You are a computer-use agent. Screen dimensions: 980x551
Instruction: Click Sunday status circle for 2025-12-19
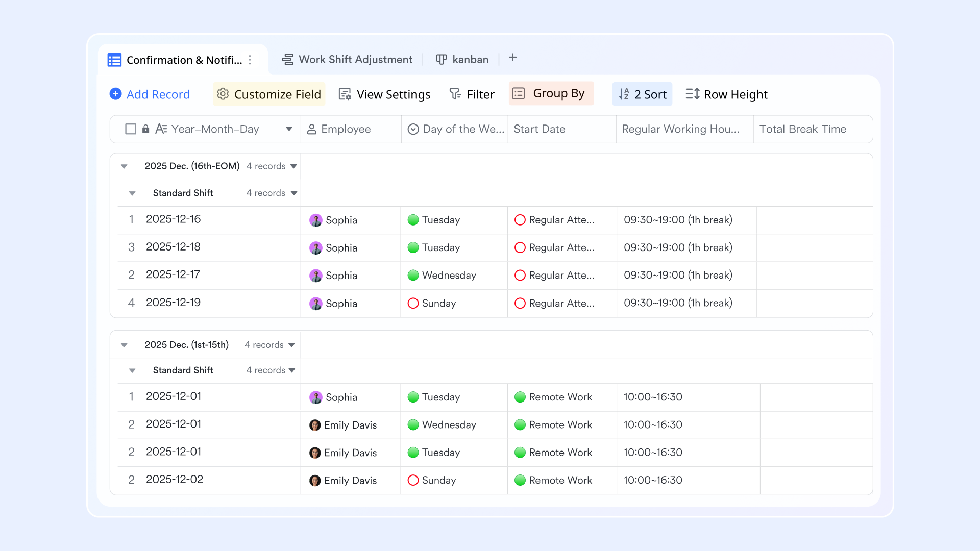click(x=413, y=303)
